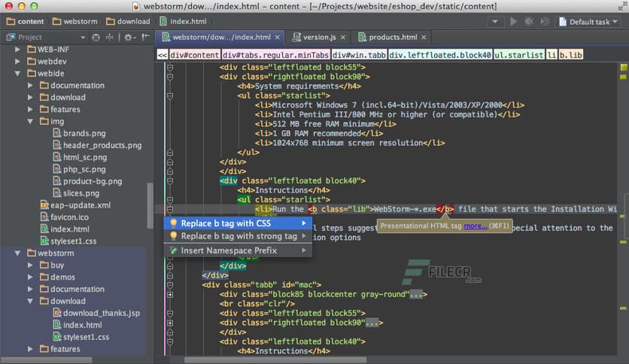Select the features folder under webstorm
The image size is (629, 364).
pos(60,349)
